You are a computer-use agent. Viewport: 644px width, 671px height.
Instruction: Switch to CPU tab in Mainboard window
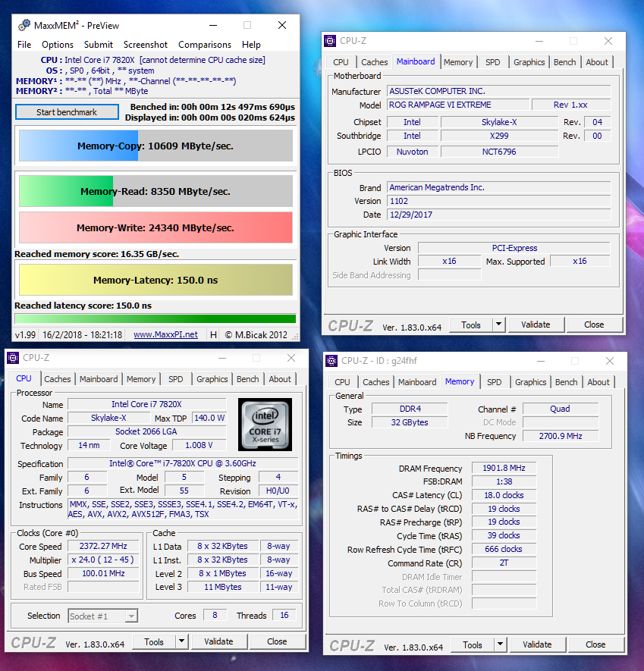341,62
